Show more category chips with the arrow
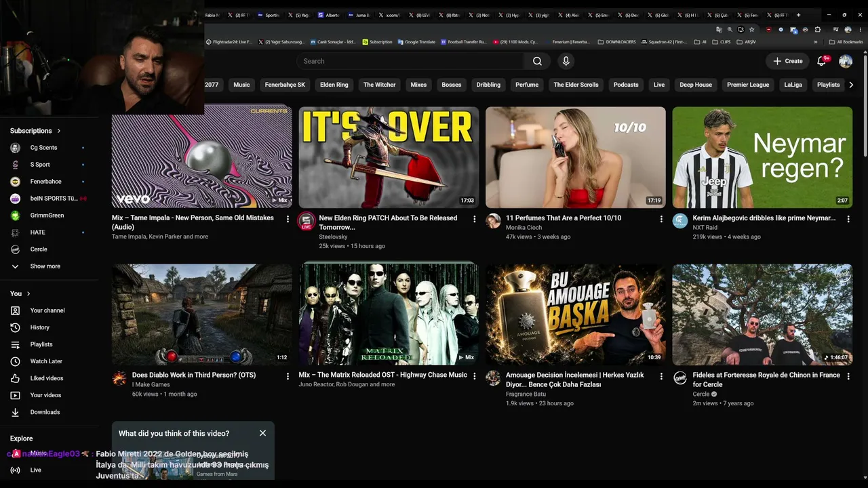This screenshot has height=488, width=868. coord(851,85)
